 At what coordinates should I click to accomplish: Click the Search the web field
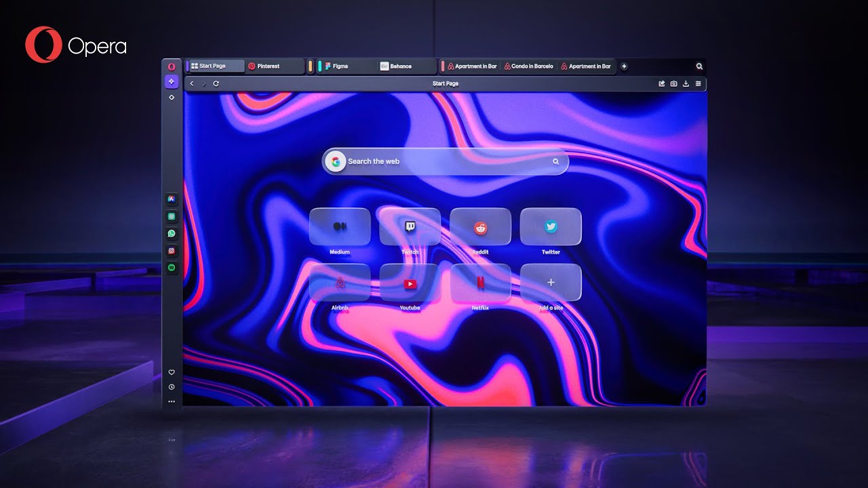444,161
